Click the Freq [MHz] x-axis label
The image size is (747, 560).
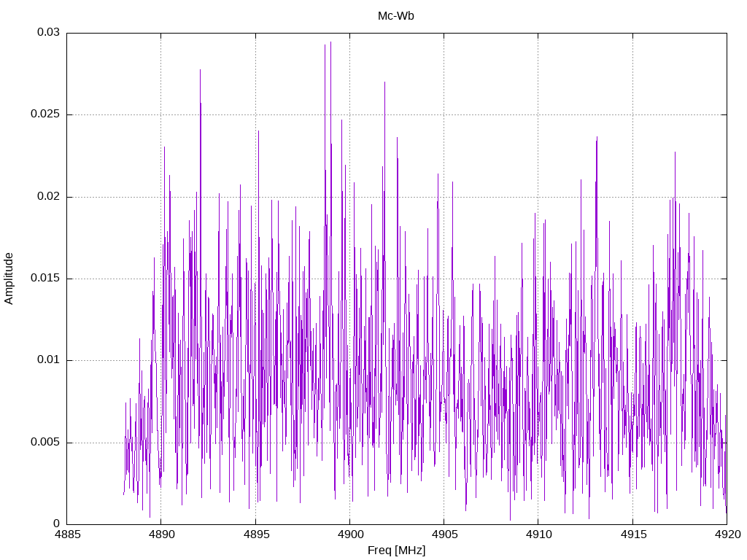tap(396, 551)
